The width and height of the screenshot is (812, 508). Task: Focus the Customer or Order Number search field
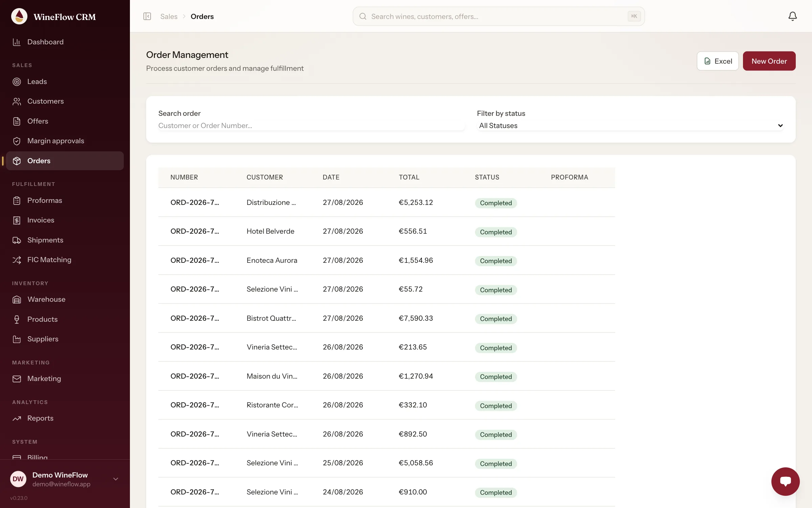click(312, 126)
